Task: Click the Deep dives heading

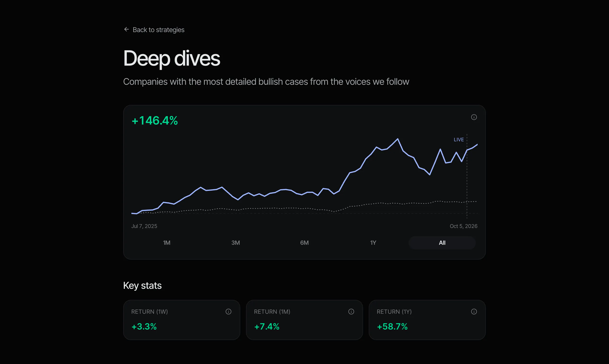Action: (172, 58)
